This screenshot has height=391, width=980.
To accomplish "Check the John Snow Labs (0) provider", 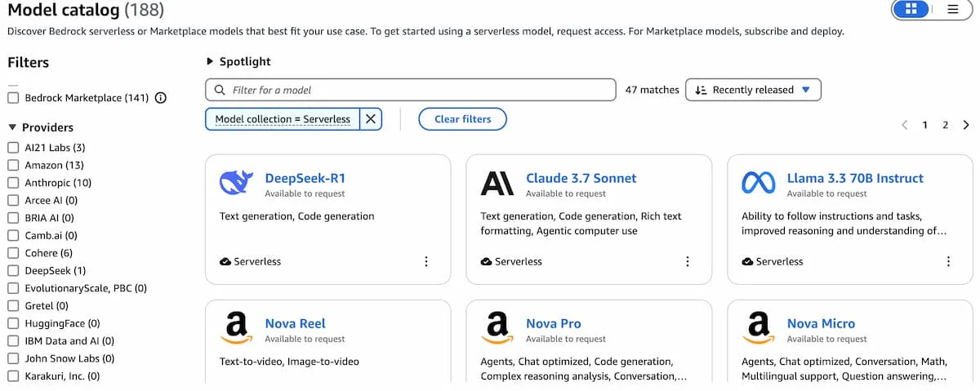I will pyautogui.click(x=13, y=358).
